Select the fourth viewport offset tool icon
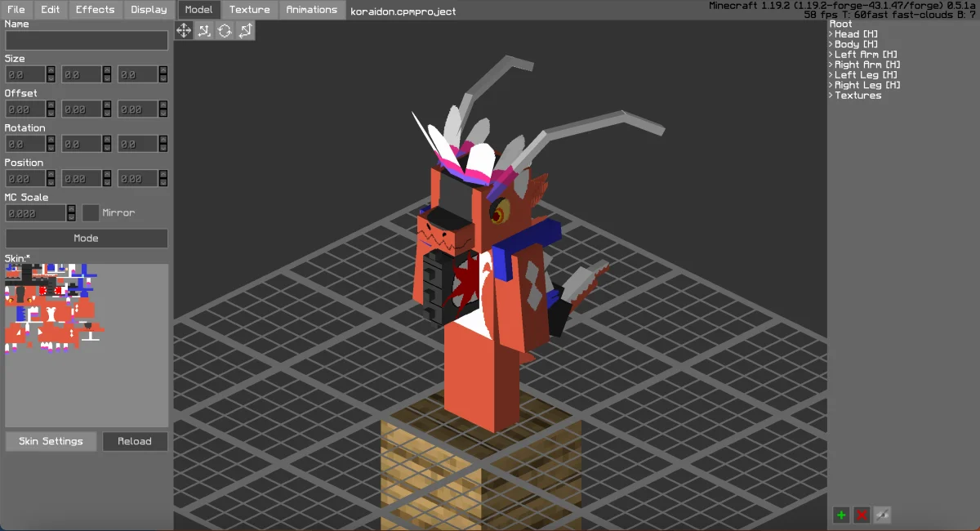The width and height of the screenshot is (980, 531). (245, 31)
